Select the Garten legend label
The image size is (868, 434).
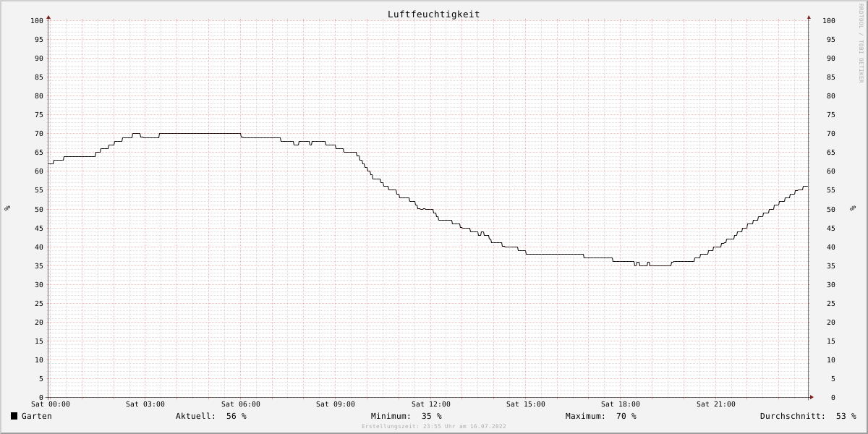tap(37, 416)
